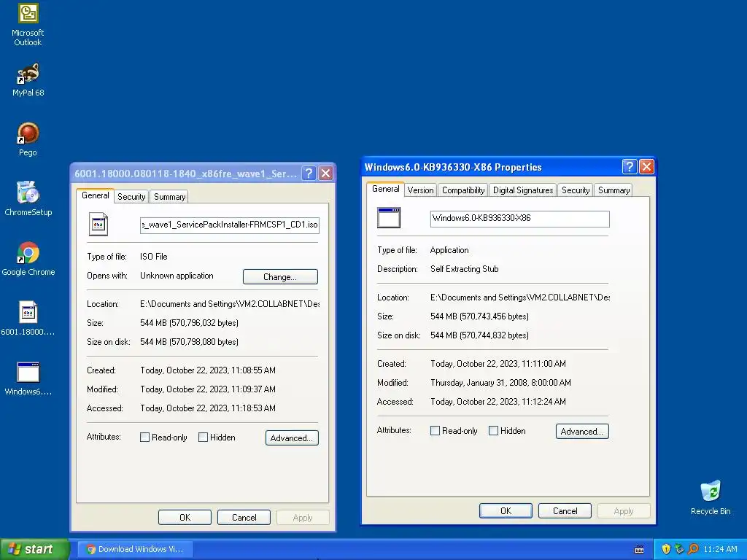This screenshot has height=560, width=747.
Task: Click Advanced... in the ISO properties dialog
Action: pyautogui.click(x=292, y=438)
